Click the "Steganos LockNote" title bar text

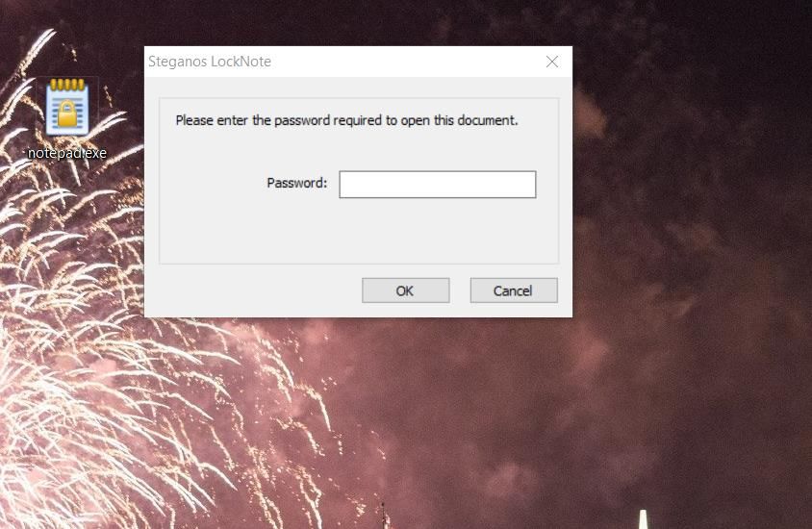coord(209,62)
